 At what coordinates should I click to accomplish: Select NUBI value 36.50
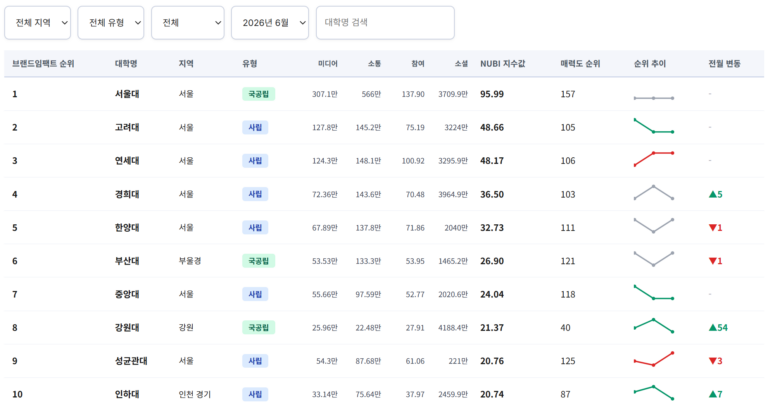coord(492,194)
